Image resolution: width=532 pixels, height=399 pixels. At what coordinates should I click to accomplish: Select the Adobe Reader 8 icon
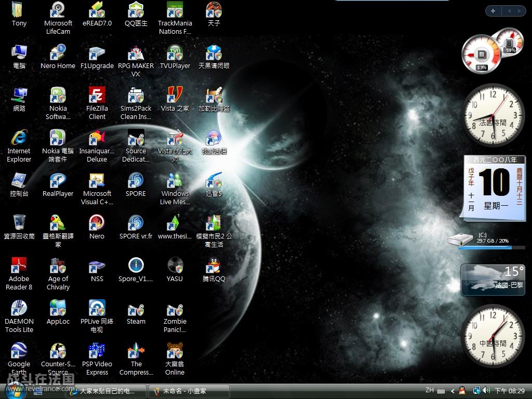click(x=19, y=265)
